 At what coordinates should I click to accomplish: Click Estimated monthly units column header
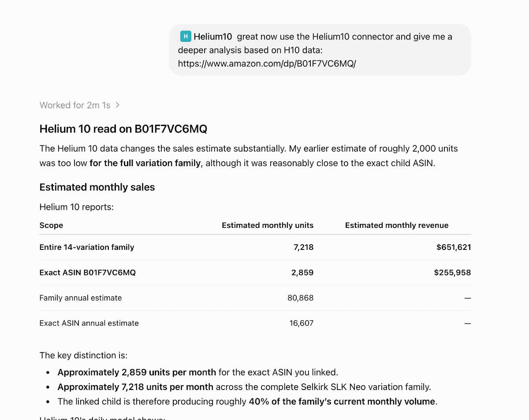[x=268, y=225]
